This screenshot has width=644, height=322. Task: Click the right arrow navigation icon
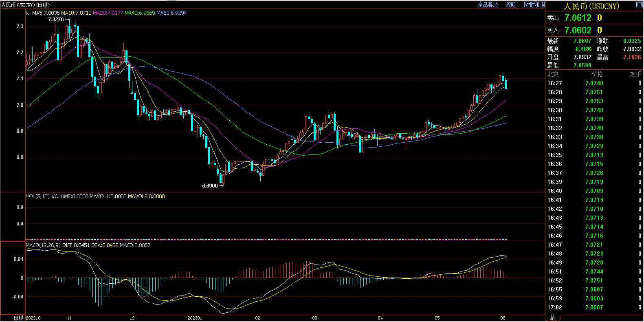click(x=534, y=5)
